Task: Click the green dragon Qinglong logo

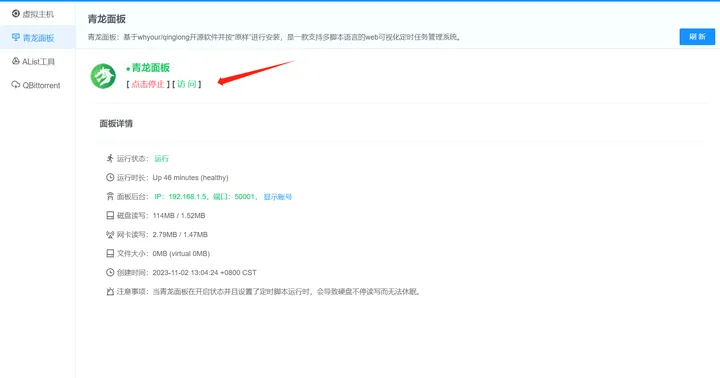Action: (x=103, y=76)
